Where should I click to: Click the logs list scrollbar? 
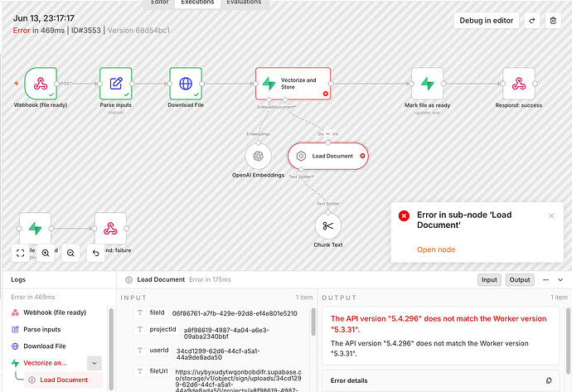(x=111, y=350)
